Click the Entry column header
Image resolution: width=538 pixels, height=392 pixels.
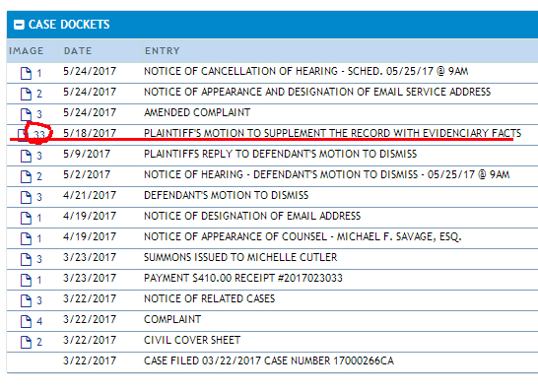click(163, 51)
